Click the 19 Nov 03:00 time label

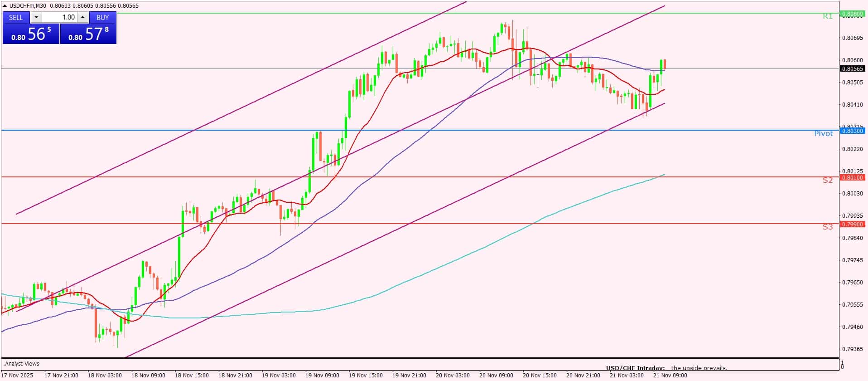279,376
